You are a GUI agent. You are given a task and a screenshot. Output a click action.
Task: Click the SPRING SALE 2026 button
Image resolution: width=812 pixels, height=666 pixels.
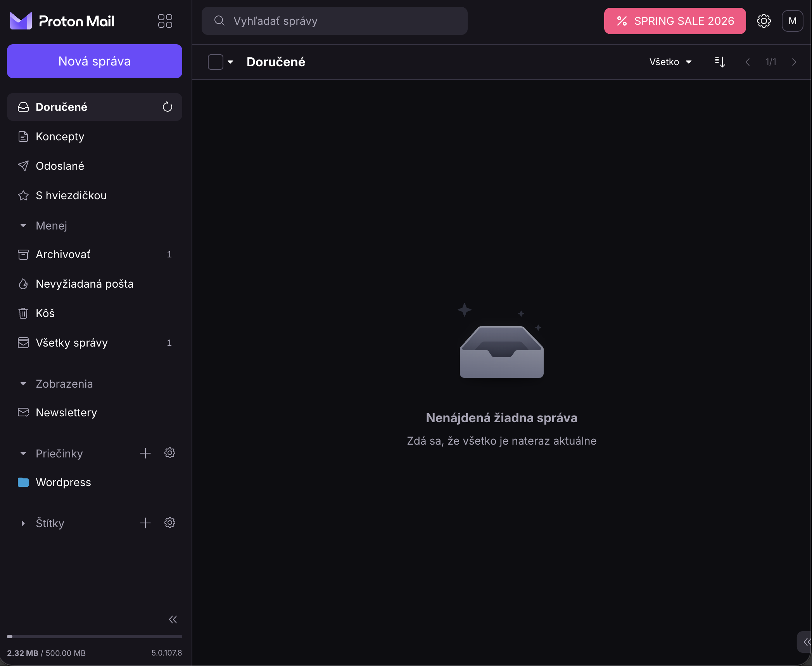tap(675, 21)
